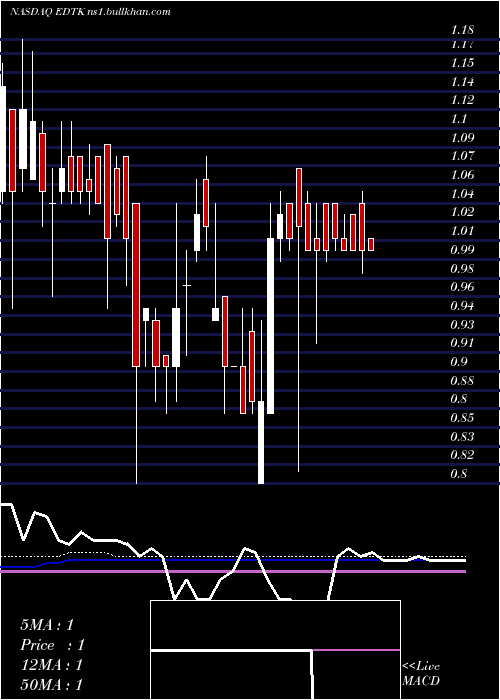Click the 1.14 price level label
500x700 pixels.
pos(462,82)
